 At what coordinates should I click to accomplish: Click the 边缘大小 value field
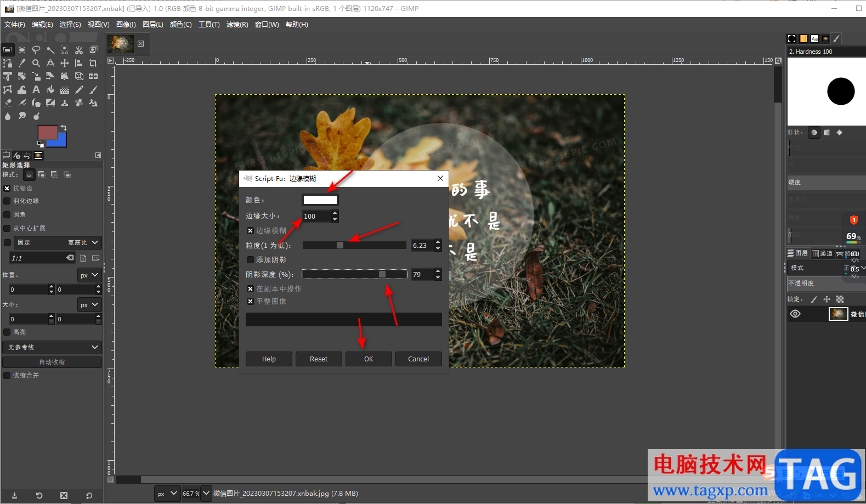(x=317, y=216)
